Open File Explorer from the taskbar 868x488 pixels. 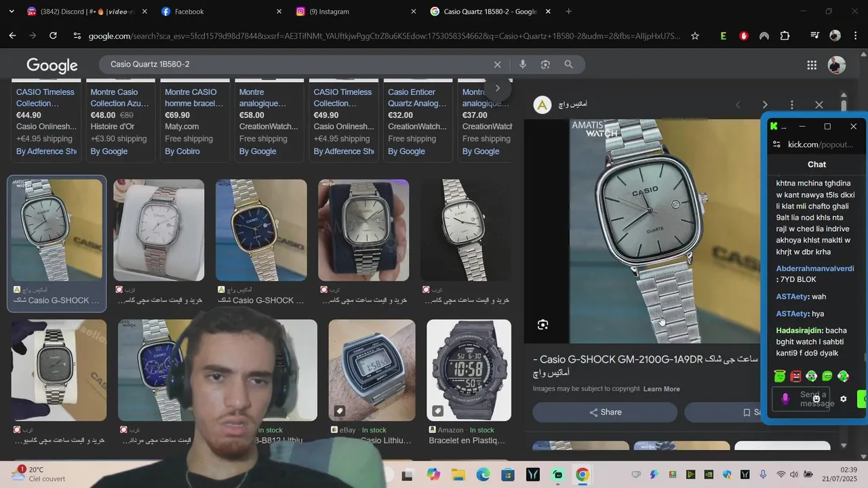click(x=458, y=475)
